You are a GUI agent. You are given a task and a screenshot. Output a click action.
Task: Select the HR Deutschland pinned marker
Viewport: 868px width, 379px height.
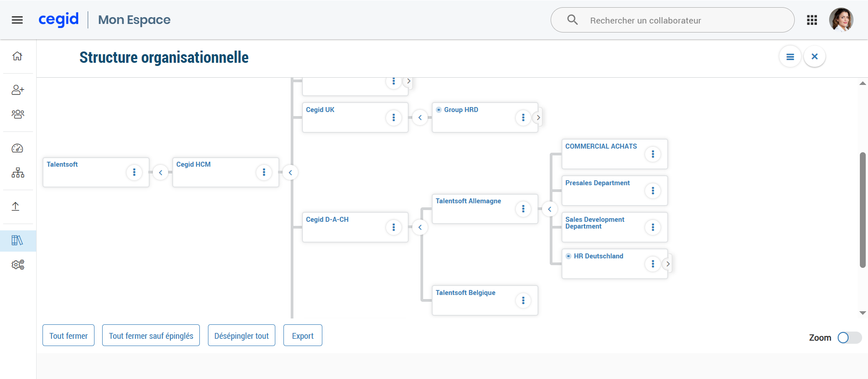coord(568,256)
